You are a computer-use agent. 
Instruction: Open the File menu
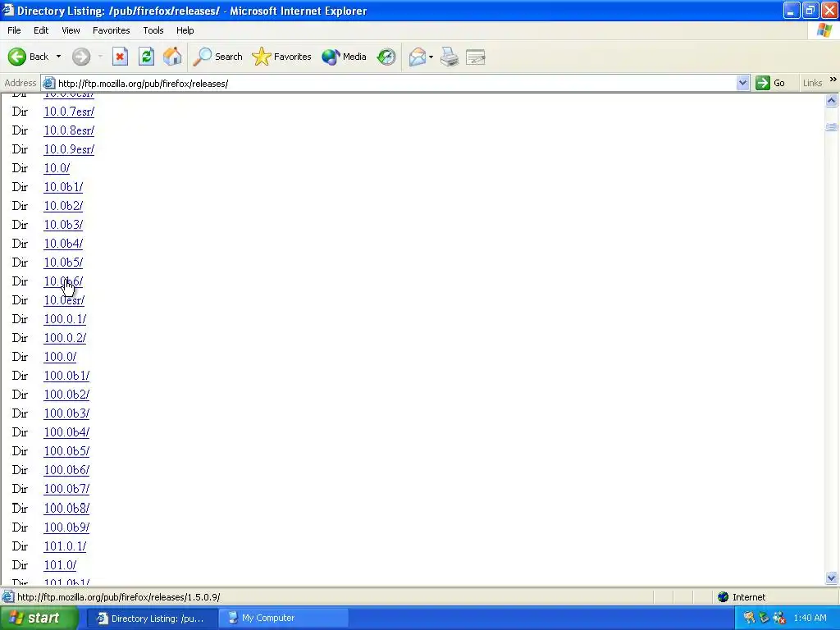pos(14,30)
